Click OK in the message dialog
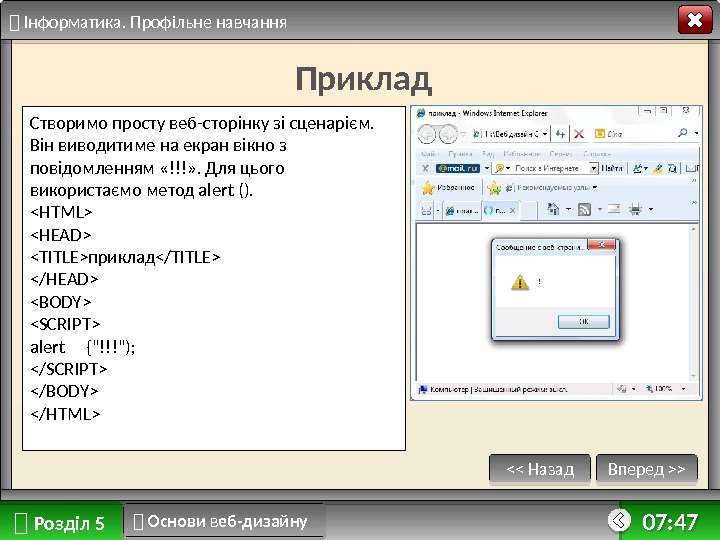The height and width of the screenshot is (540, 720). click(584, 321)
